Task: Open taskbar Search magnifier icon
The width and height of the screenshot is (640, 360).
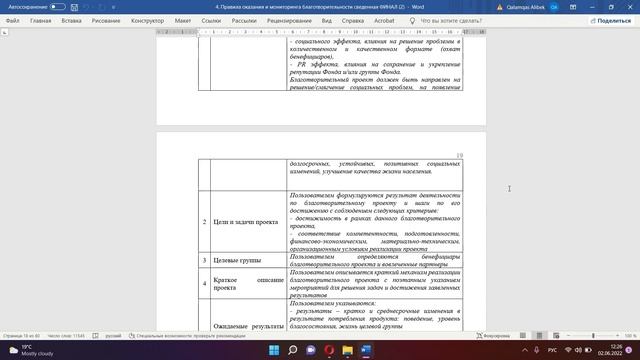Action: (293, 350)
